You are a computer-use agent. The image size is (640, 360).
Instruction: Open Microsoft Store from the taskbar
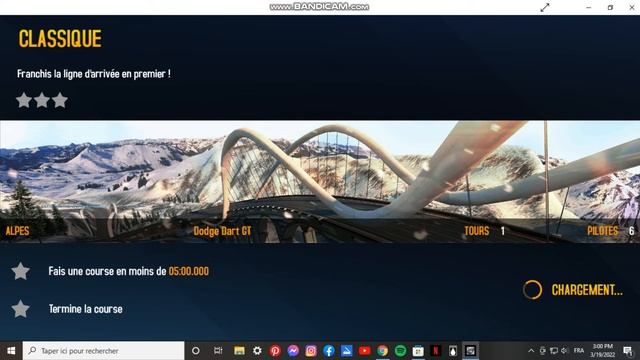click(418, 351)
